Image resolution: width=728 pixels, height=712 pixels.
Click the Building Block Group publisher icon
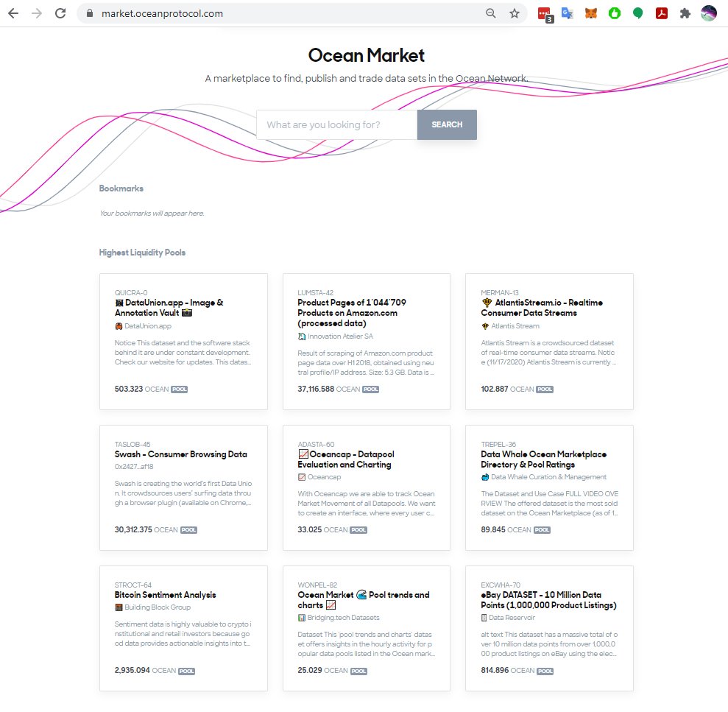point(119,607)
